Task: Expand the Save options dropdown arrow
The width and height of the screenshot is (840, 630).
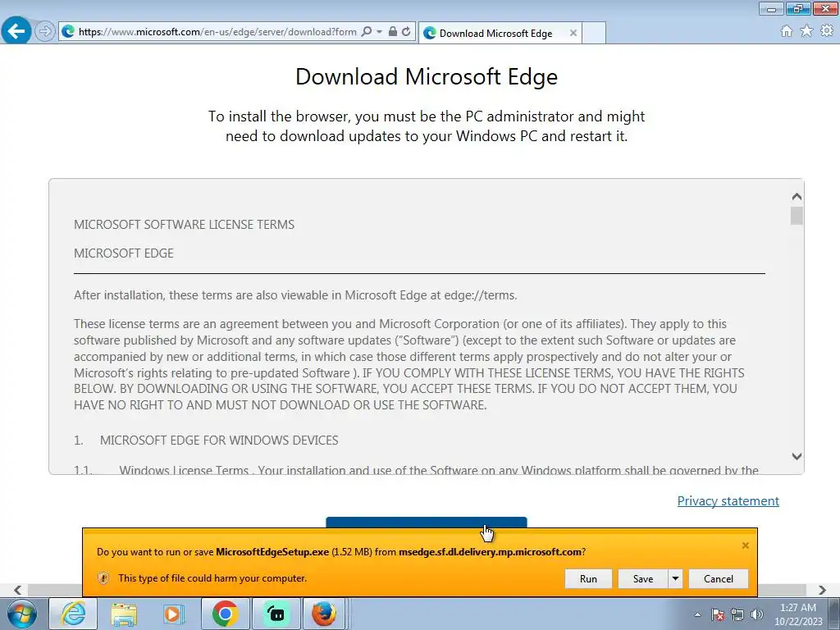Action: pos(676,578)
